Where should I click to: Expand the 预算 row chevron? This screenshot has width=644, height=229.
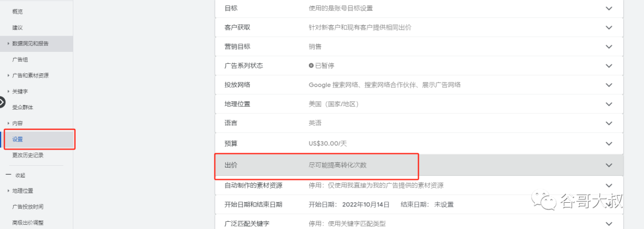point(609,144)
